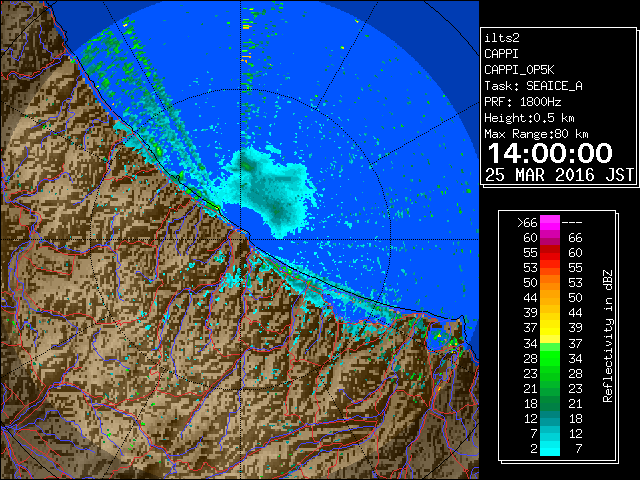Click the 34–37 dBZ legend color swatch
Screen dimensions: 640x480
(550, 343)
